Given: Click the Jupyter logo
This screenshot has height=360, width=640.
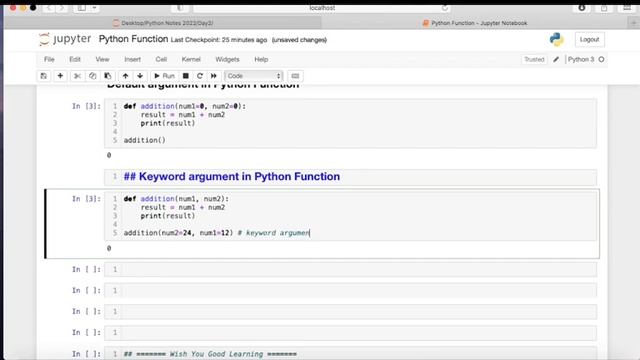Looking at the screenshot, I should [65, 39].
